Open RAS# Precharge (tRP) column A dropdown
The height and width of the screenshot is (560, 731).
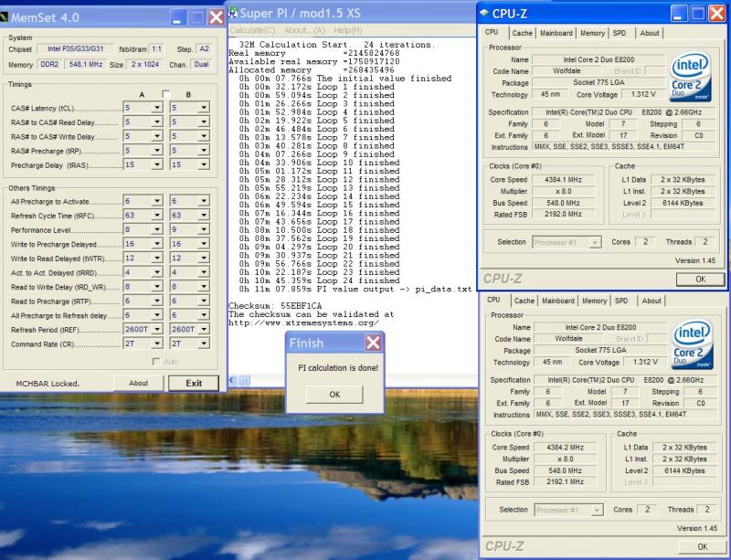coord(157,151)
